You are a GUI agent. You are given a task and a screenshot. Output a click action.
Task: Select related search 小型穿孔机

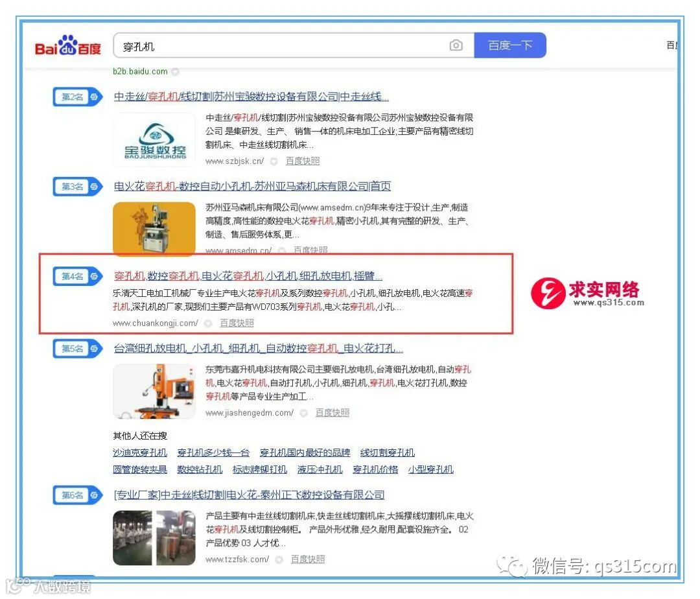pos(431,469)
